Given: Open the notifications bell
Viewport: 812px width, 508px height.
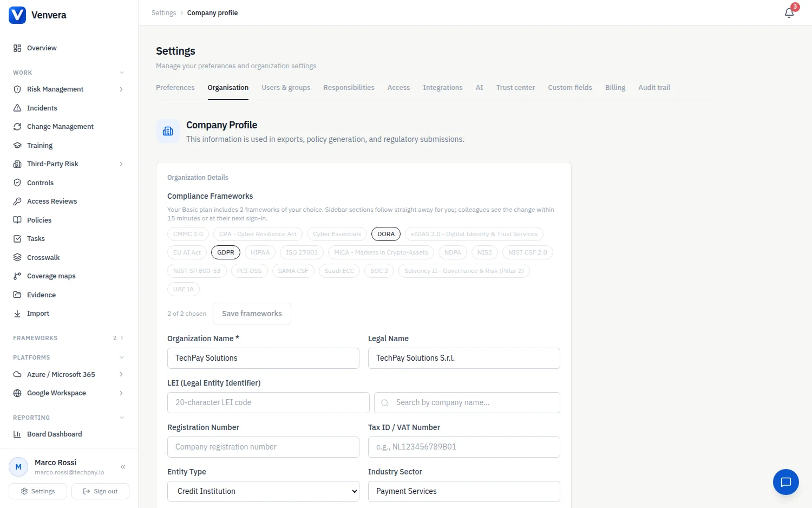Looking at the screenshot, I should click(x=789, y=12).
